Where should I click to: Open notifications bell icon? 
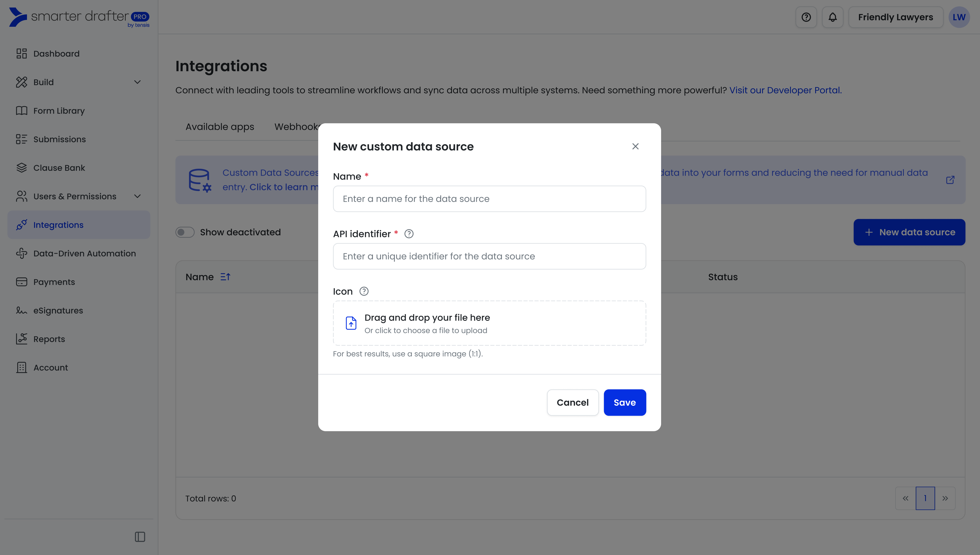833,17
